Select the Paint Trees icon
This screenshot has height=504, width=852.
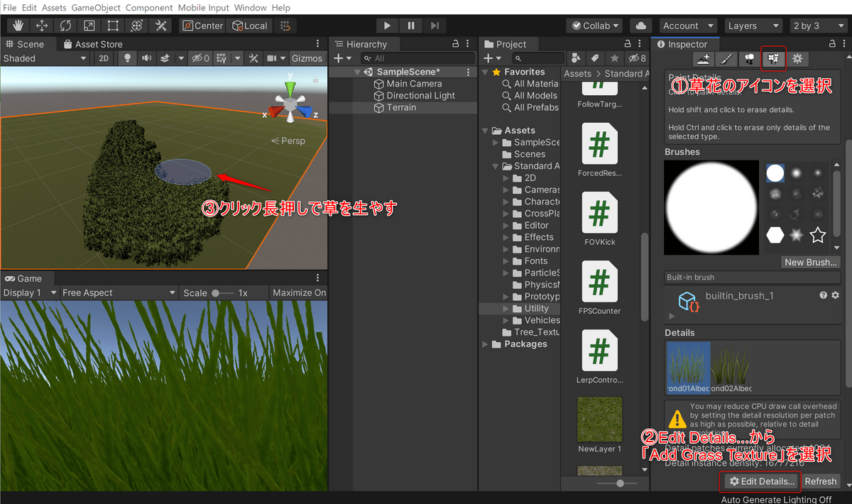[x=749, y=59]
